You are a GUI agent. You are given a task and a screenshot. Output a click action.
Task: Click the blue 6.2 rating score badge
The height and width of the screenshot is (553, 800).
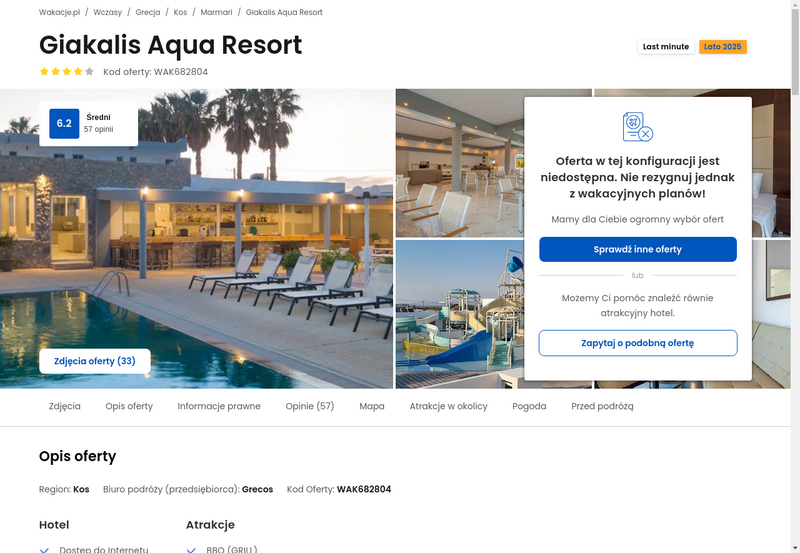(x=64, y=123)
